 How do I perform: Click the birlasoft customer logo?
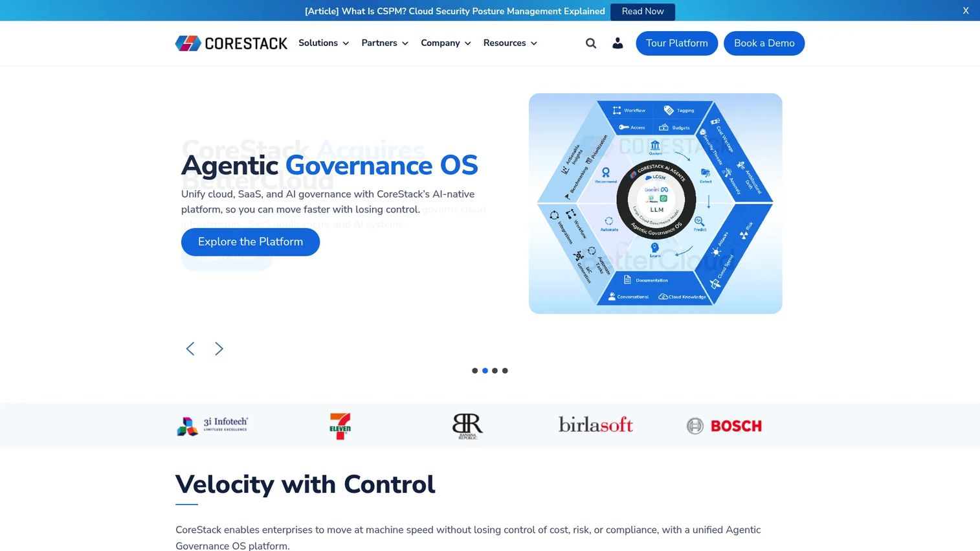[596, 425]
